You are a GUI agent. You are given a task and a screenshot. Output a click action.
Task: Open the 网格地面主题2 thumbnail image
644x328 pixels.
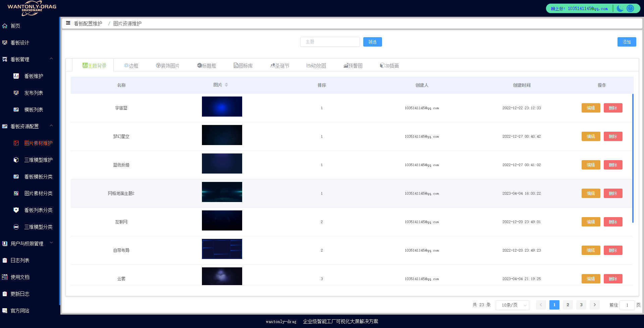coord(222,192)
